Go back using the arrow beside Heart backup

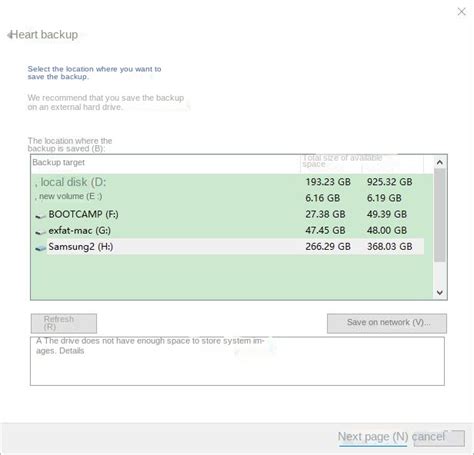[10, 35]
